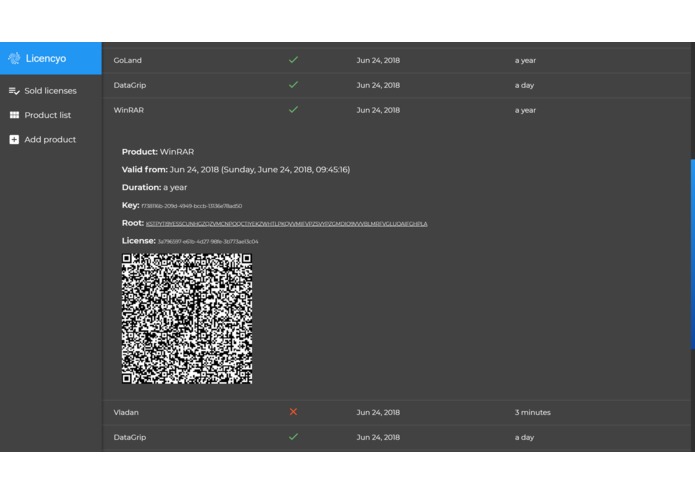
Task: Click 'a year' in GoLand row
Action: point(525,60)
